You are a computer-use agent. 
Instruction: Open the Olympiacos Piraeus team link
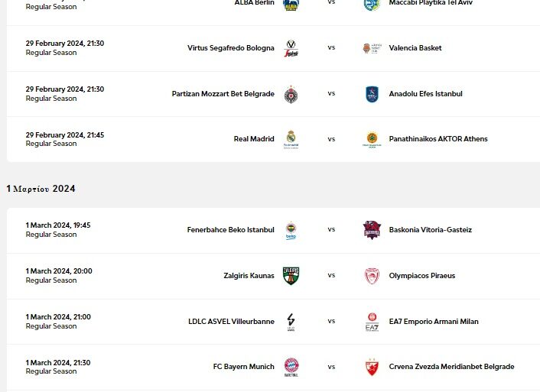[421, 276]
